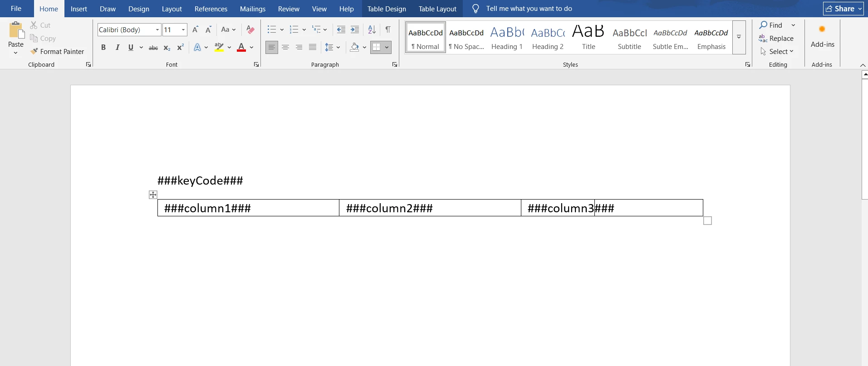Toggle bold formatting
Image resolution: width=868 pixels, height=366 pixels.
[x=103, y=48]
